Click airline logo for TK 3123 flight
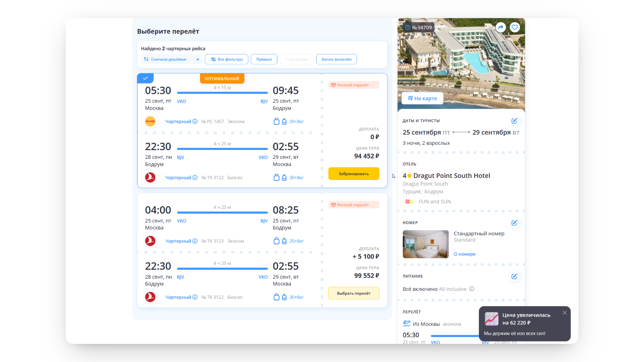Screen dimensions: 644x362 point(150,241)
